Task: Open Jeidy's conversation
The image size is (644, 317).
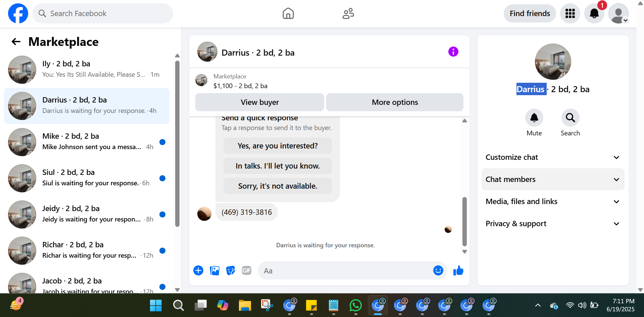Action: pos(87,214)
